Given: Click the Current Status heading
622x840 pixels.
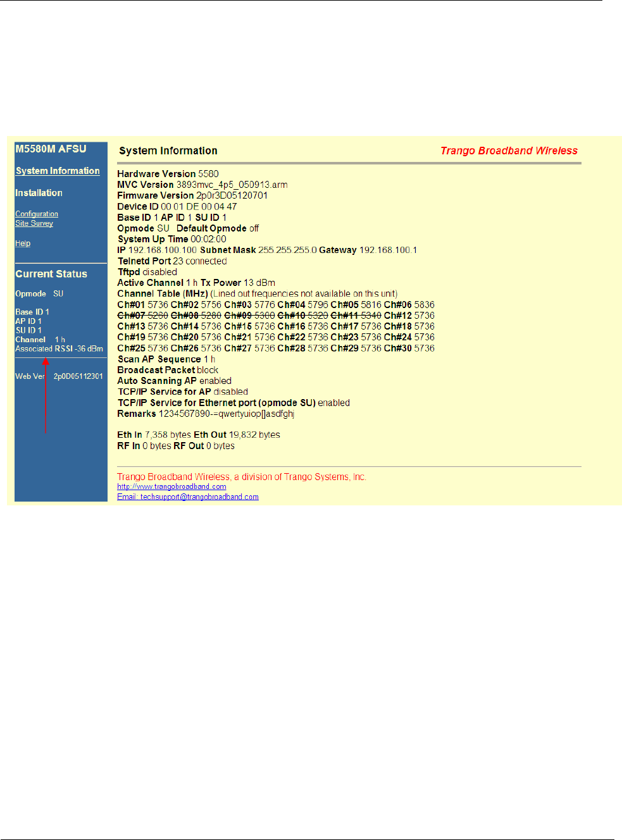Looking at the screenshot, I should (51, 274).
